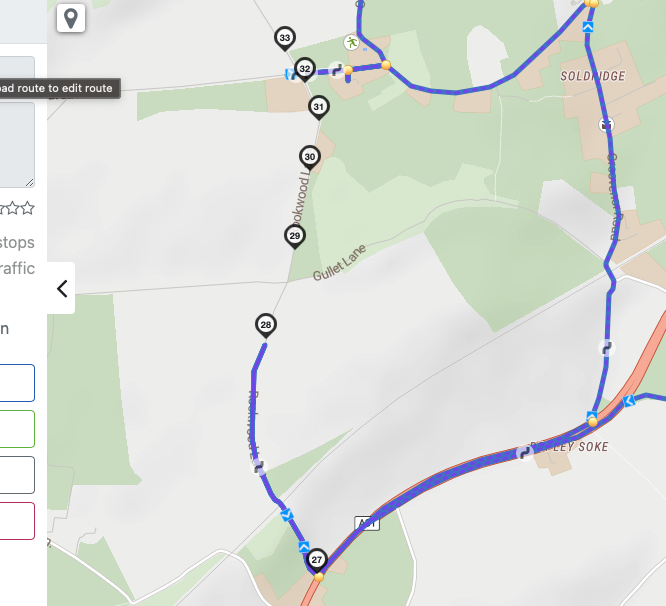Collapse the side panel with chevron arrow
Screen dimensions: 666x606
tap(62, 288)
